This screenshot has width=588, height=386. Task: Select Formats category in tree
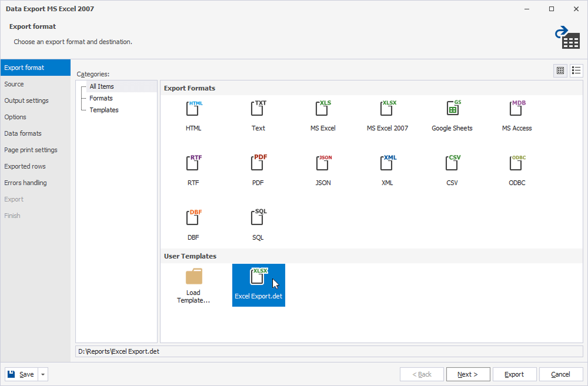tap(101, 98)
